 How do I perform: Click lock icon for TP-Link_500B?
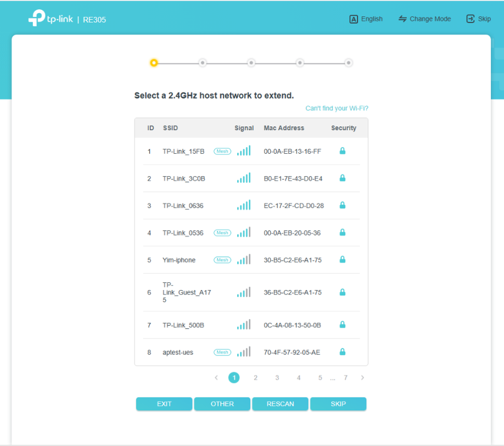(x=343, y=325)
